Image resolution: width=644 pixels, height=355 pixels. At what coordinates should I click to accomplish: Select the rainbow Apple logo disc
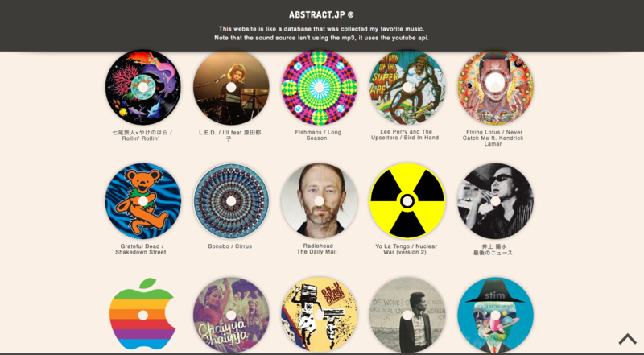(x=143, y=315)
